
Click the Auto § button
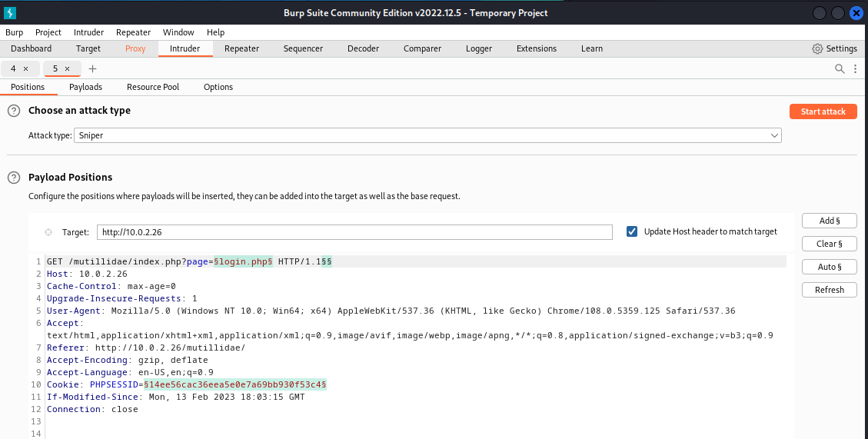click(830, 267)
